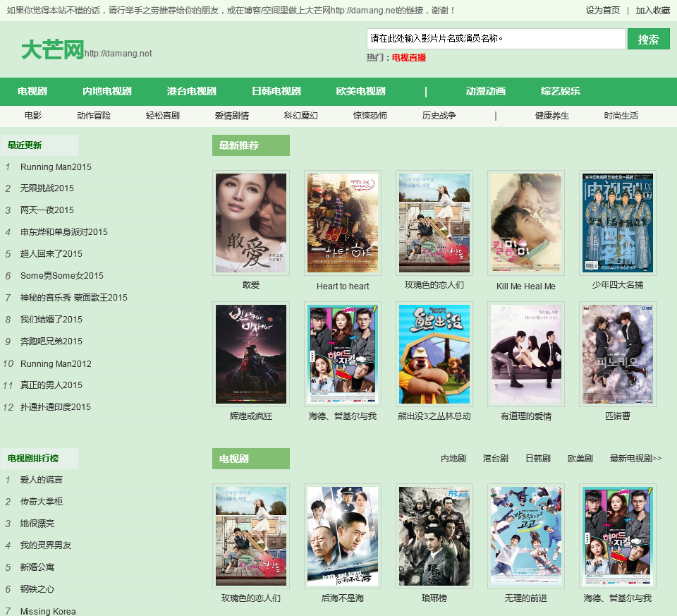The width and height of the screenshot is (677, 616).
Task: Open 钢铁之心 in drama ranking
Action: (x=37, y=588)
